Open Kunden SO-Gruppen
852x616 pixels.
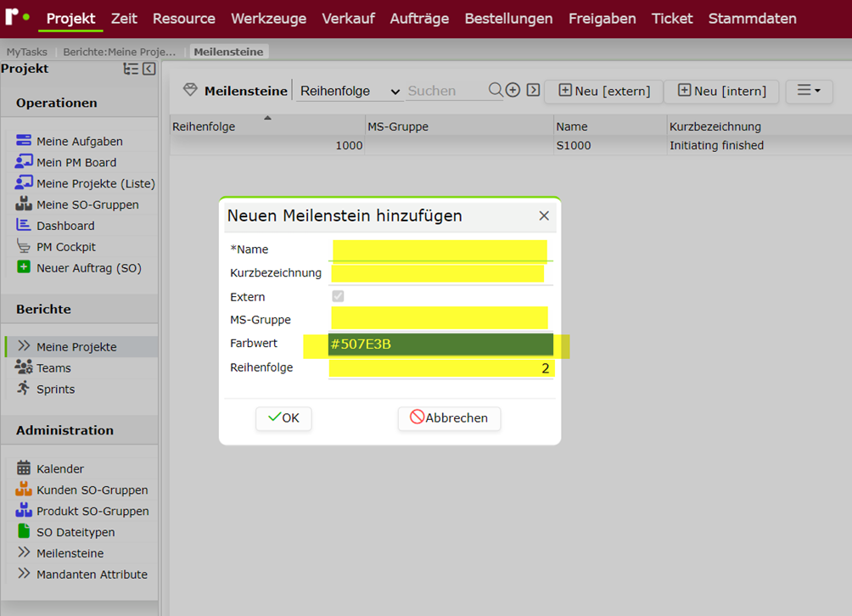[81, 490]
